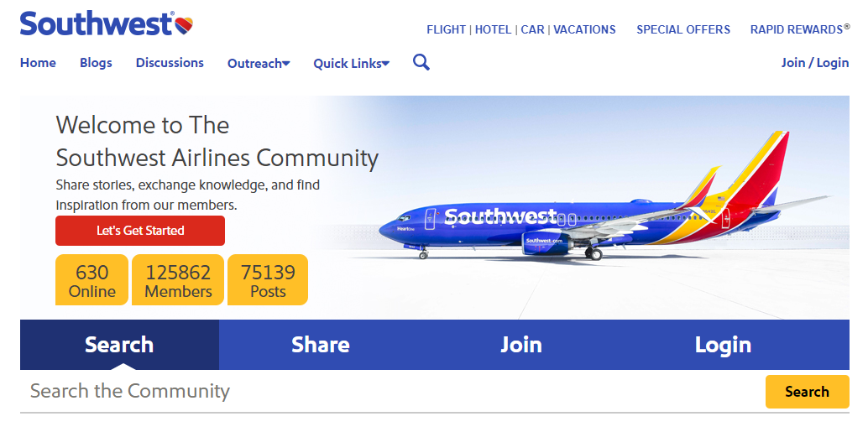Expand the Outreach dropdown menu

[259, 64]
